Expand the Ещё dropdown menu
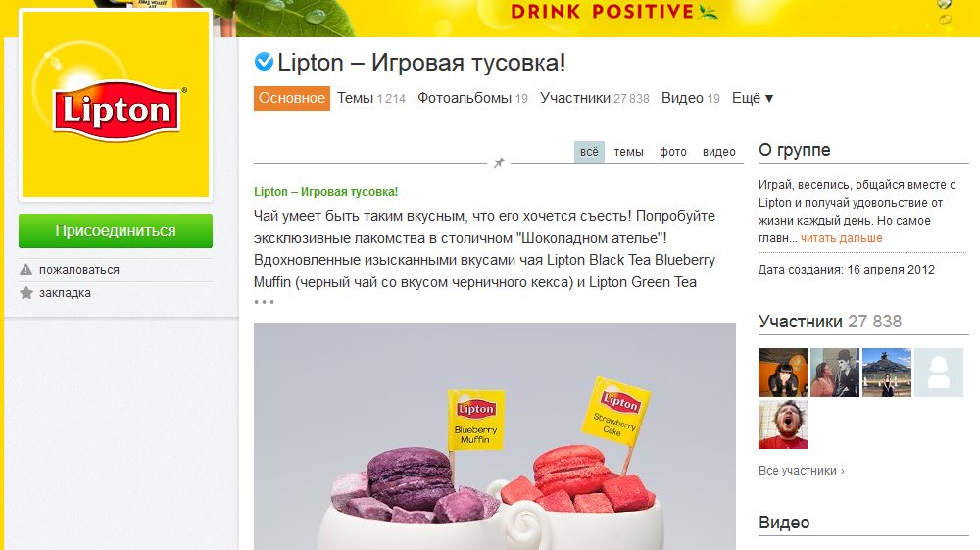 tap(753, 98)
